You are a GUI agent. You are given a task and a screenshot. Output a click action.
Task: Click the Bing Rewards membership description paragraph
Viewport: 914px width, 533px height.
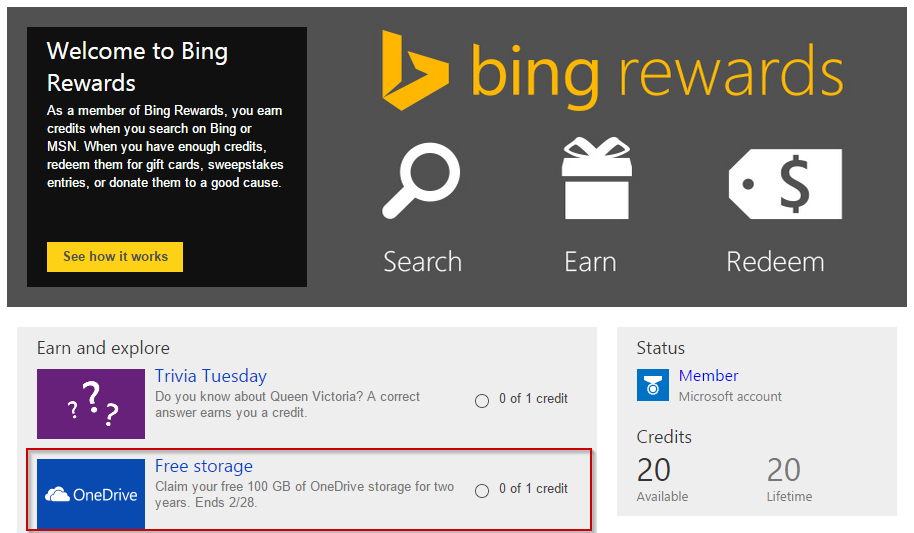click(x=165, y=146)
